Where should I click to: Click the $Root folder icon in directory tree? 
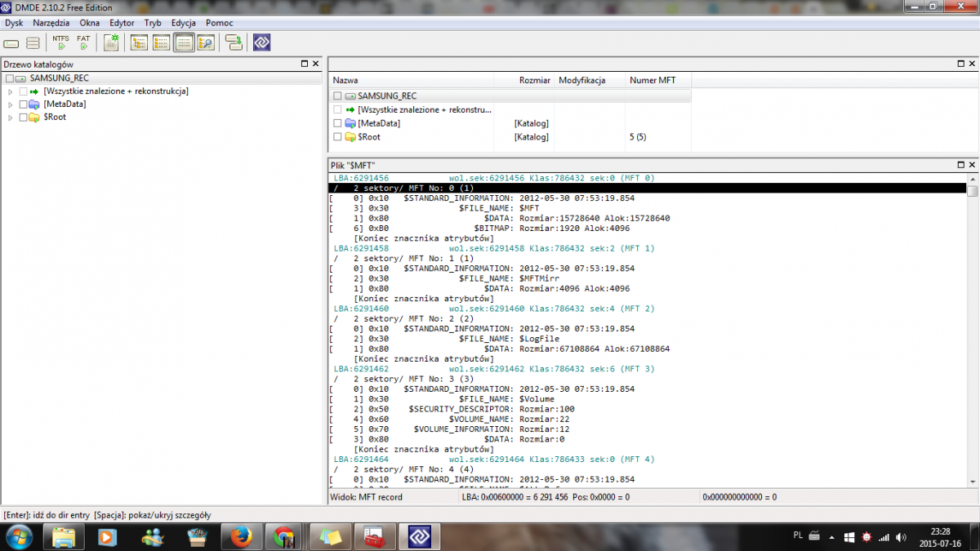(x=34, y=118)
